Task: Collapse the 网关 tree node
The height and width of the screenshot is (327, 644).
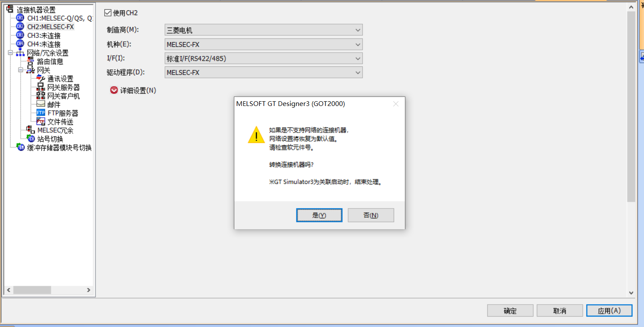Action: [x=21, y=70]
